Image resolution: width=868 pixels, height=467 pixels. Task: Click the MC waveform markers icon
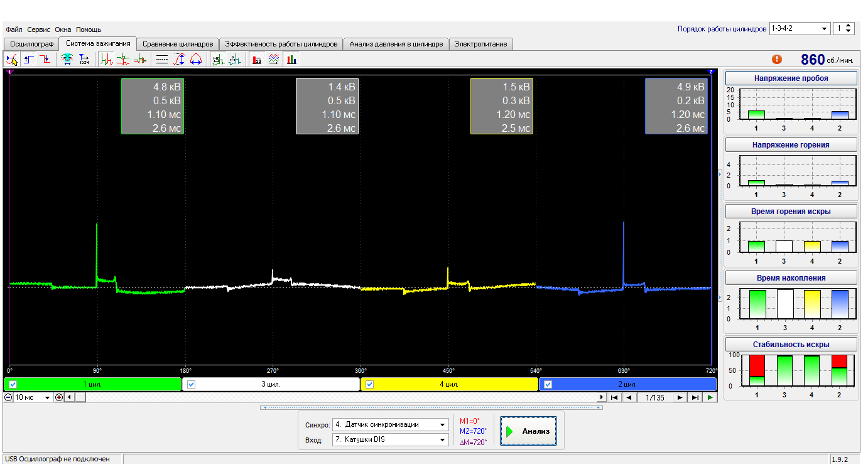218,60
